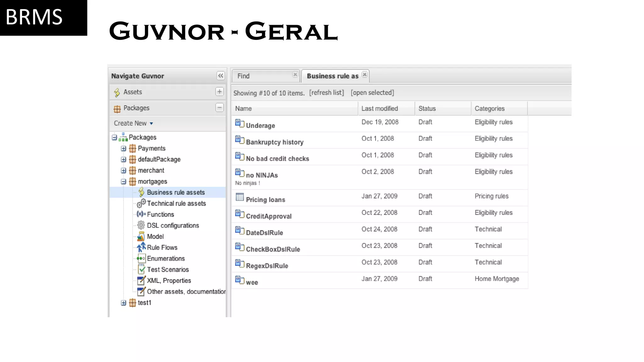Open Rule Flows tree item
Viewport: 644px width, 362px height.
(162, 247)
